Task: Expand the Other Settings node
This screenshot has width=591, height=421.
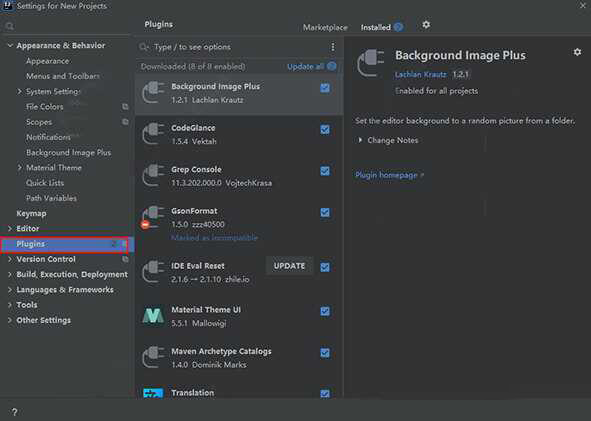Action: (x=10, y=320)
